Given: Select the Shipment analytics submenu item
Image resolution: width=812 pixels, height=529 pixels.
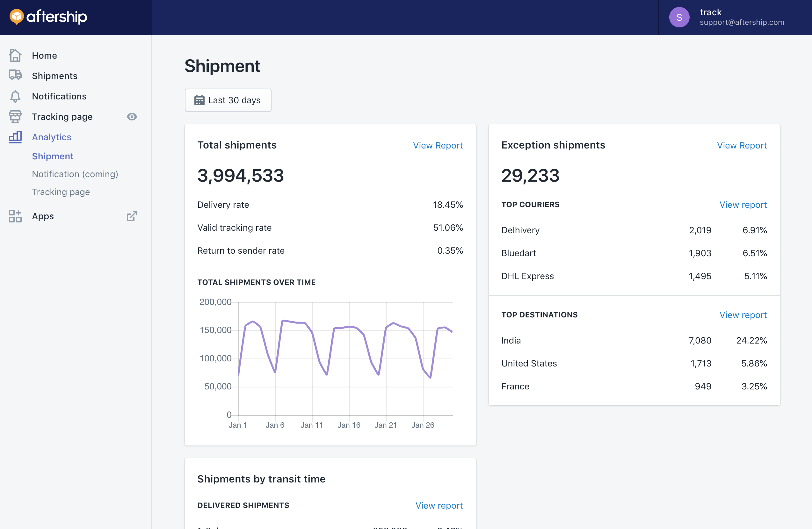Looking at the screenshot, I should tap(53, 156).
